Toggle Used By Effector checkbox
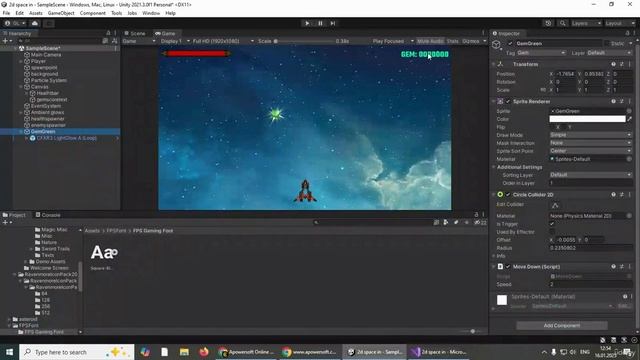This screenshot has width=640, height=360. click(552, 231)
